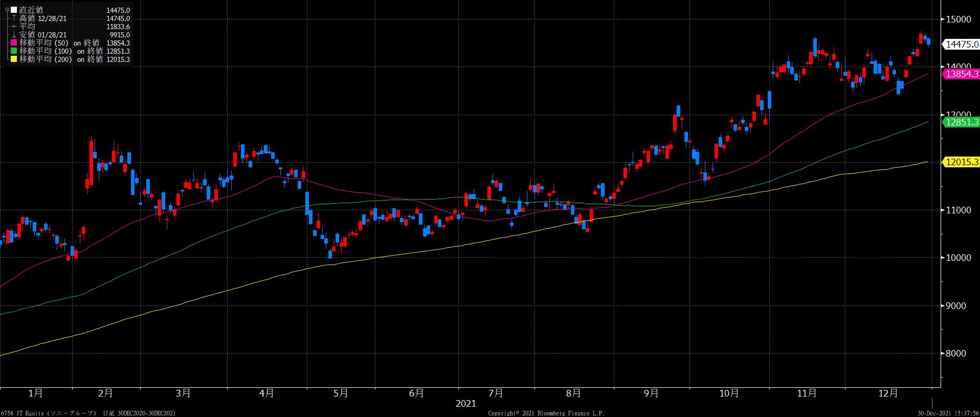The height and width of the screenshot is (417, 980).
Task: Select the 高値 high marker icon in legend
Action: [x=14, y=18]
